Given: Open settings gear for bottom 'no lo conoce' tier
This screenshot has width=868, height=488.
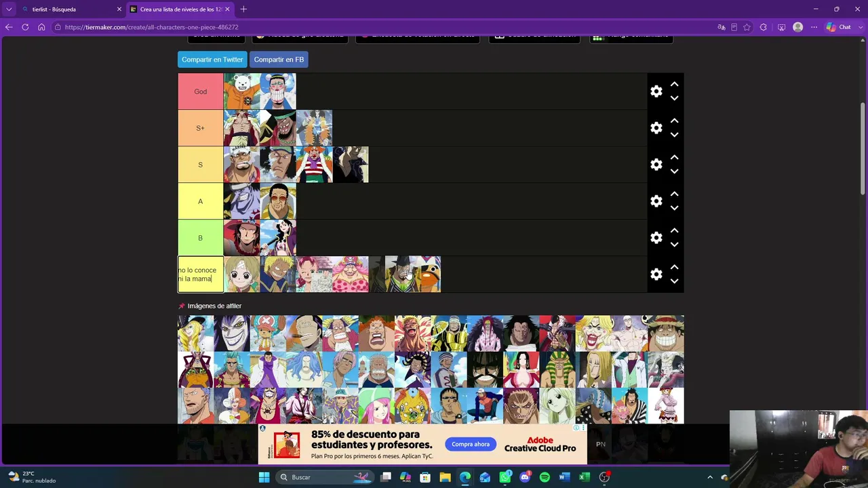Looking at the screenshot, I should click(656, 274).
